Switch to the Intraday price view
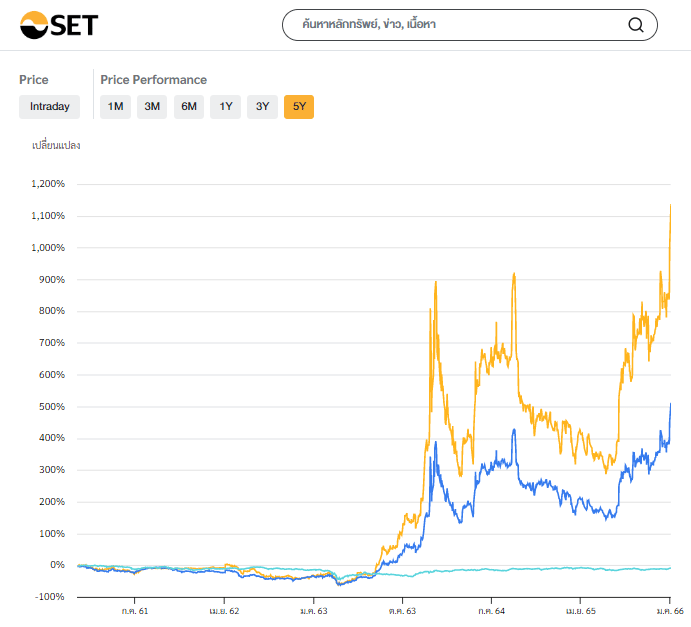691x627 pixels. click(49, 106)
